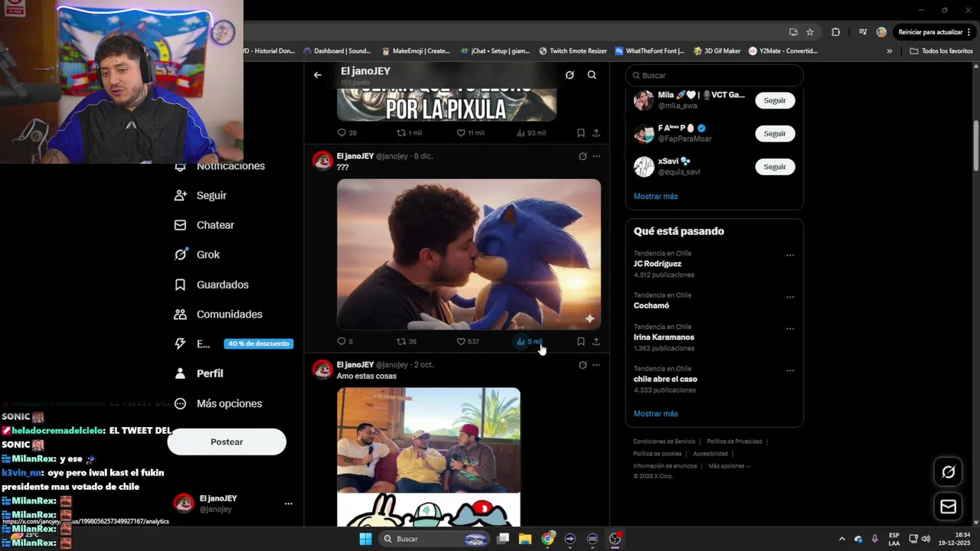Open options for Cochamó trend
Viewport: 980px width, 551px height.
tap(790, 297)
